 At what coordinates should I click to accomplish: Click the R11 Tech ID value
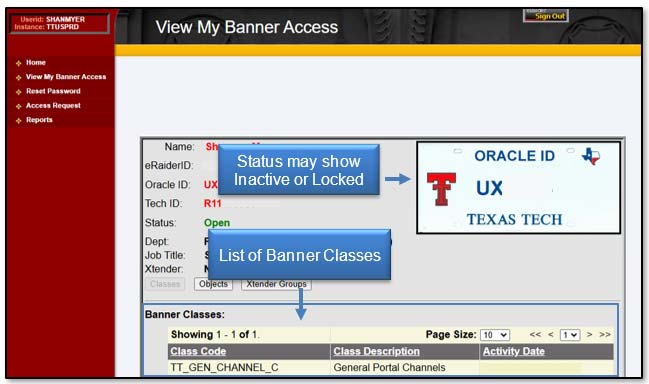click(212, 204)
